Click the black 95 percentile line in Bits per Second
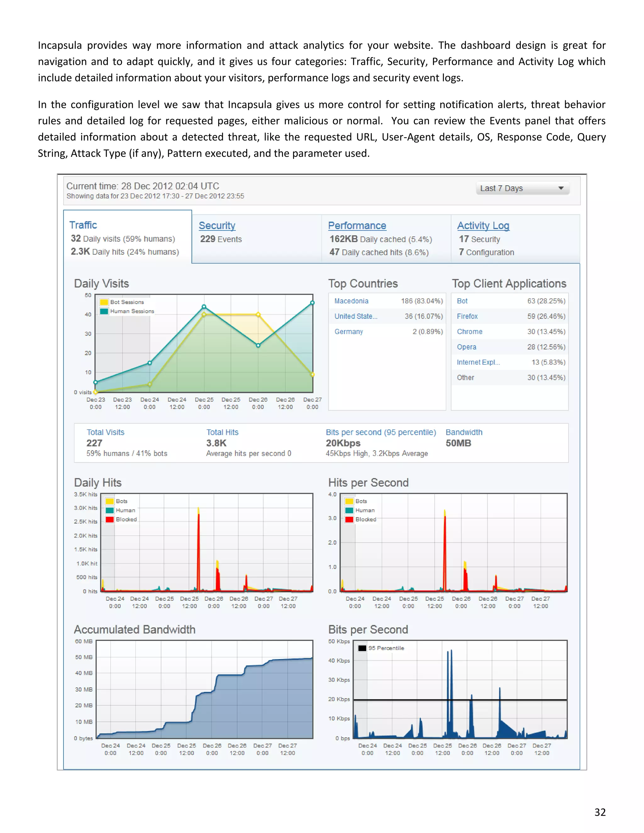 (460, 700)
